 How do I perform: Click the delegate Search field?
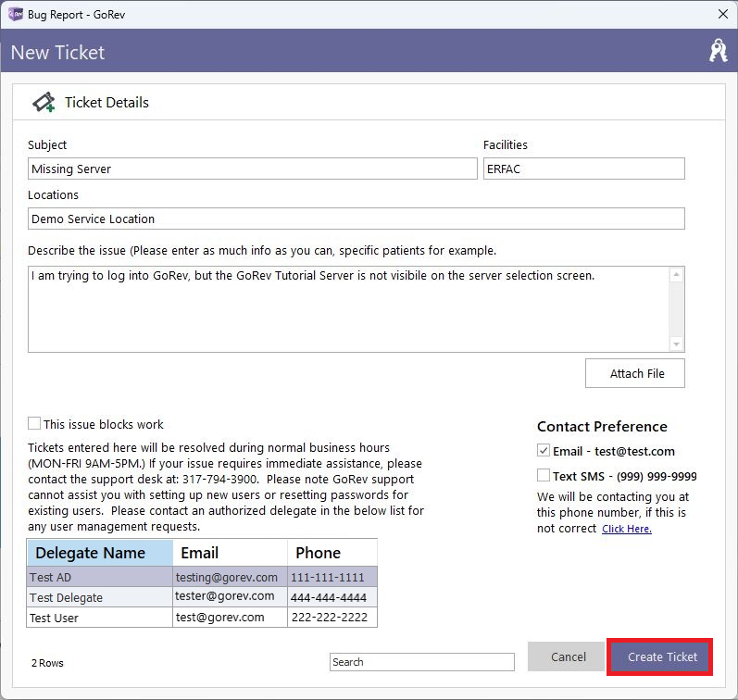pos(421,662)
